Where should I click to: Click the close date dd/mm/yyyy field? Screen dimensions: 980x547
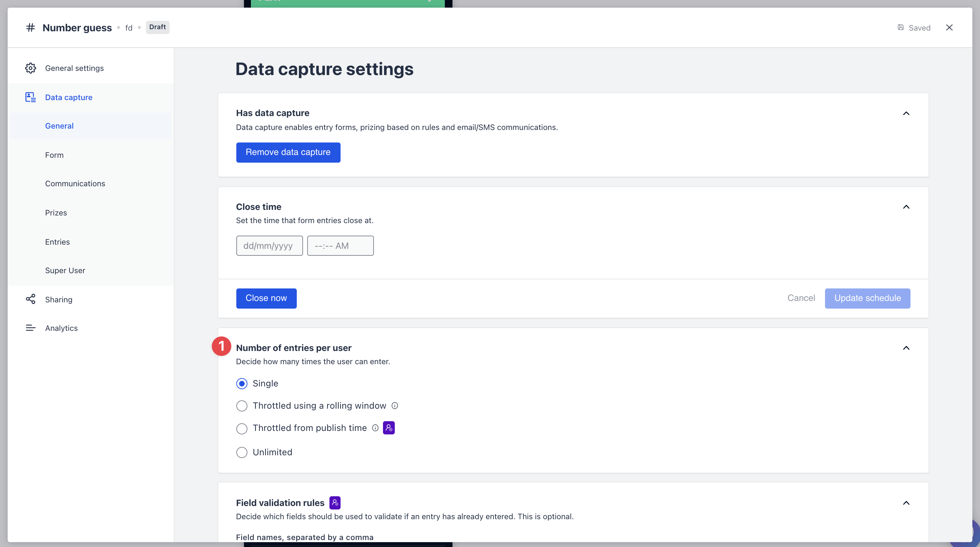269,246
